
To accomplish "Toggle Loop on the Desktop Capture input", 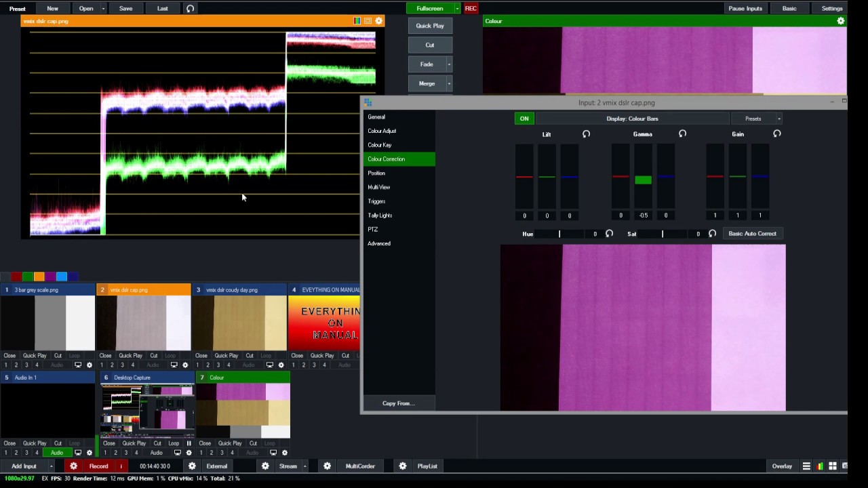I will [174, 443].
